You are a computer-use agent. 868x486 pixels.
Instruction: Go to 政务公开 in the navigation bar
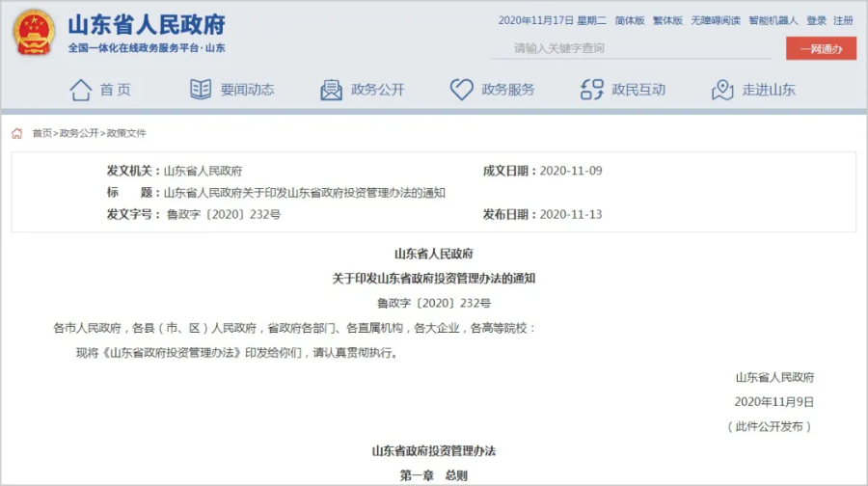(x=378, y=90)
